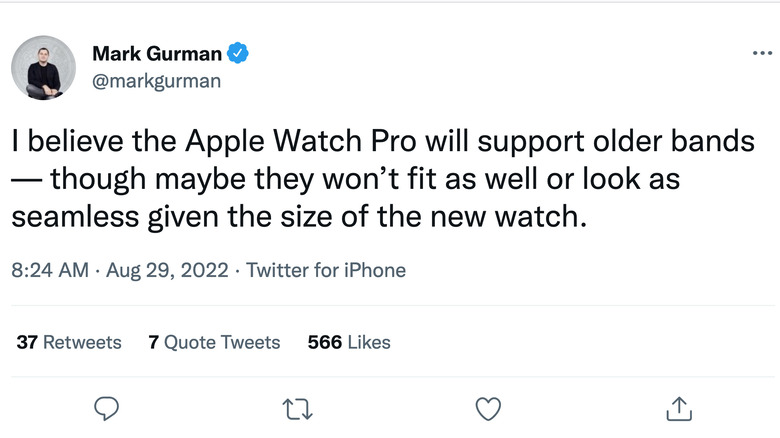
Task: Click the Aug 29, 2022 date
Action: [164, 270]
